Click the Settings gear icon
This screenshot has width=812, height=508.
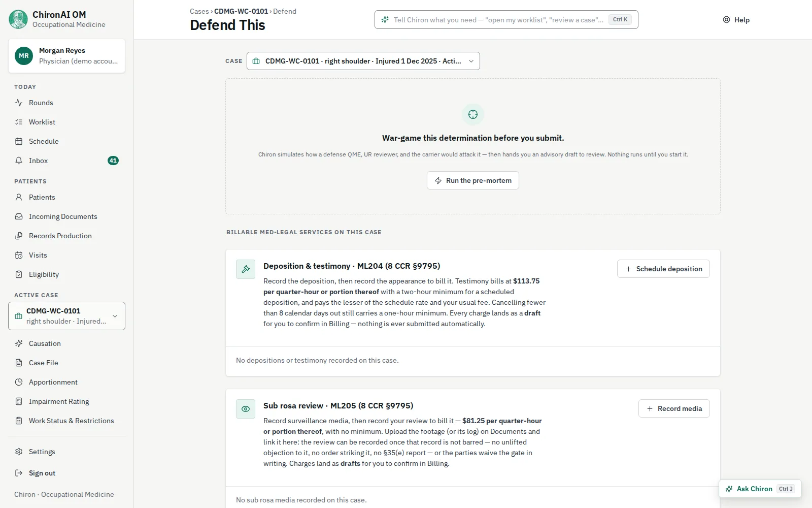click(x=19, y=452)
